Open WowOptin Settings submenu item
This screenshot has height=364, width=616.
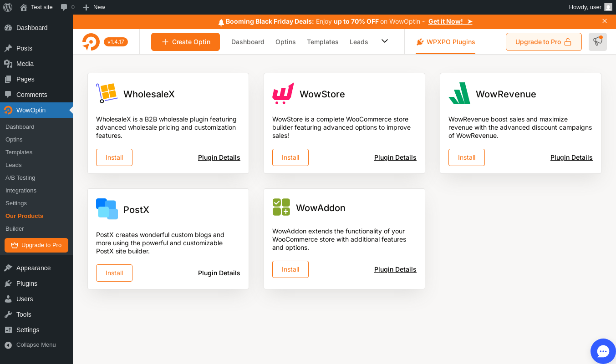click(36, 203)
